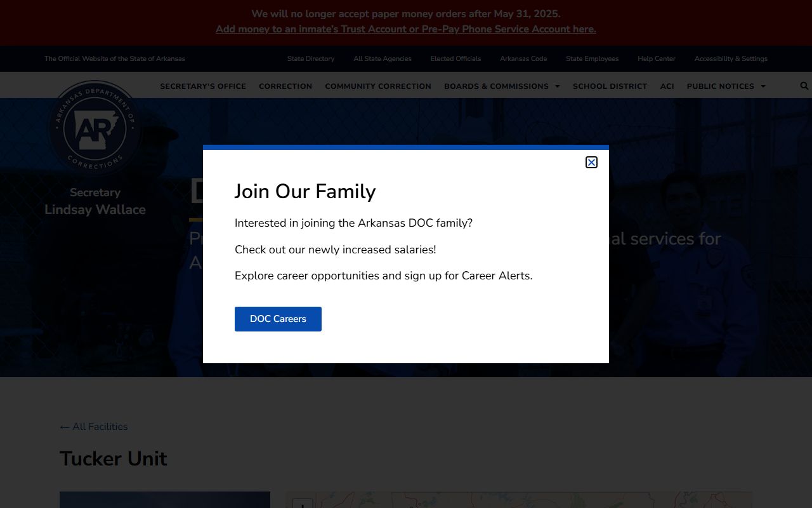The image size is (812, 508).
Task: Open the ACI menu item
Action: click(x=667, y=86)
